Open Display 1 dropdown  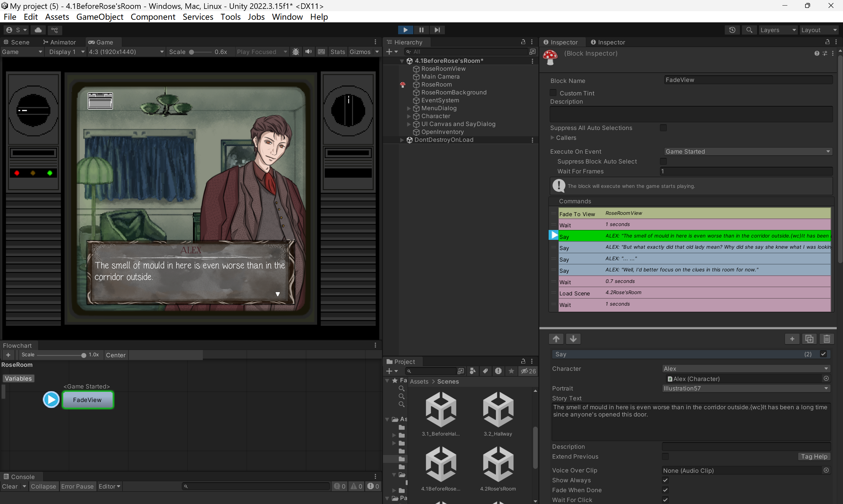67,52
